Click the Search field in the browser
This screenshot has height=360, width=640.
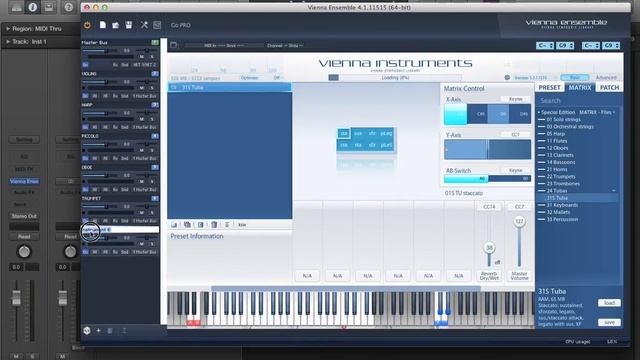tap(579, 101)
